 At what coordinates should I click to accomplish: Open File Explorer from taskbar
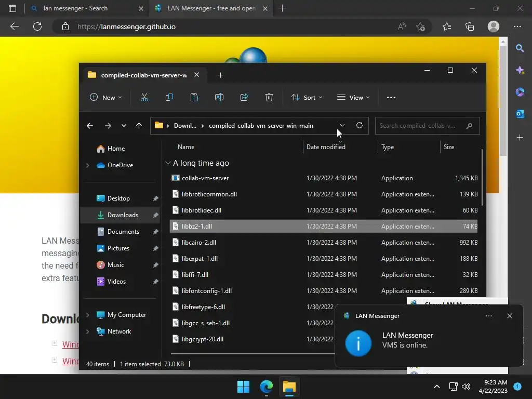coord(289,387)
